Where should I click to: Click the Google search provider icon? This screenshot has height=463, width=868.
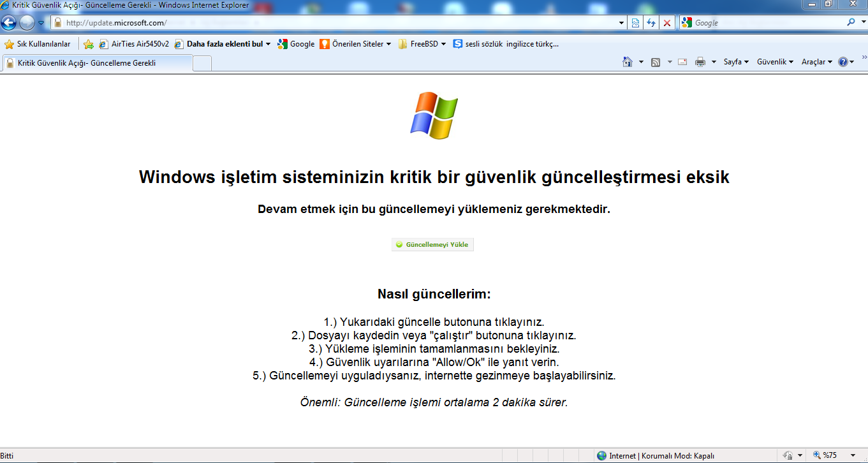click(x=686, y=22)
